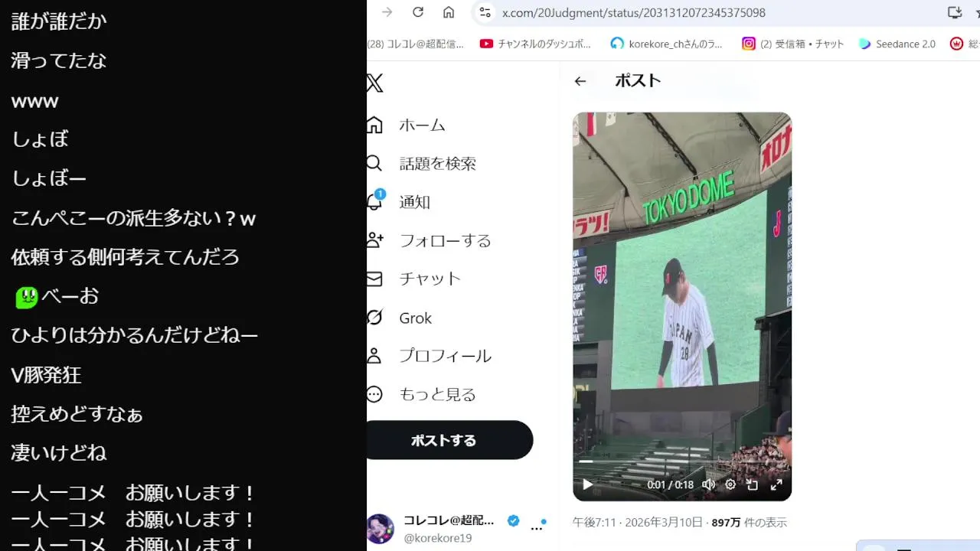Viewport: 980px width, 551px height.
Task: Click the ポストする button
Action: click(449, 440)
